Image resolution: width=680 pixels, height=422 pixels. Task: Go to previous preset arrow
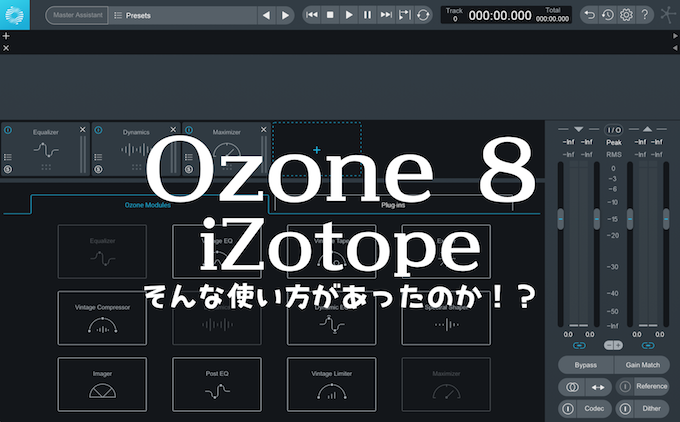[x=266, y=15]
